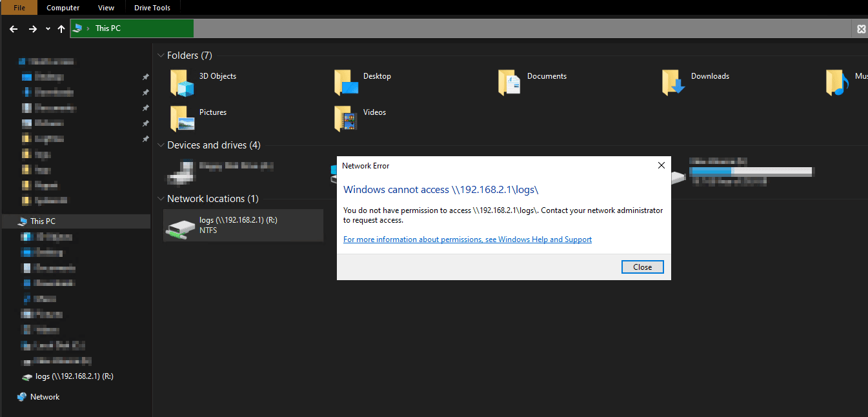Select the 3D Objects folder icon
This screenshot has height=417, width=868.
coord(183,83)
